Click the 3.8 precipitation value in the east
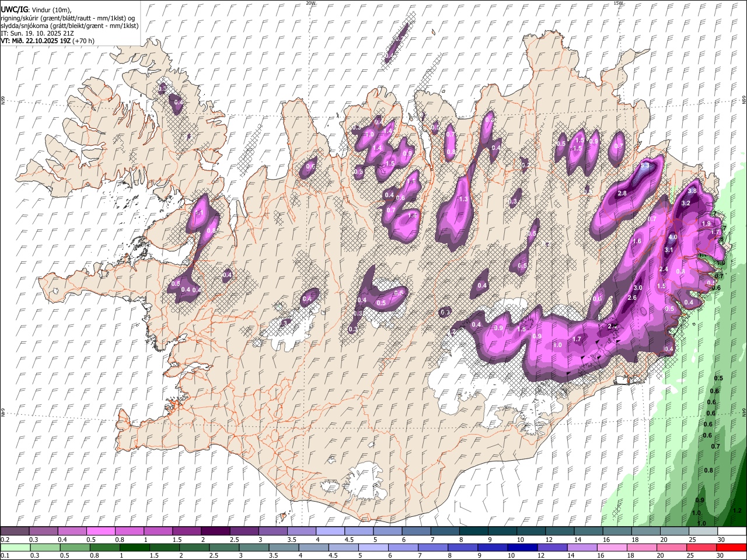Screen dimensions: 747x560 pos(693,191)
